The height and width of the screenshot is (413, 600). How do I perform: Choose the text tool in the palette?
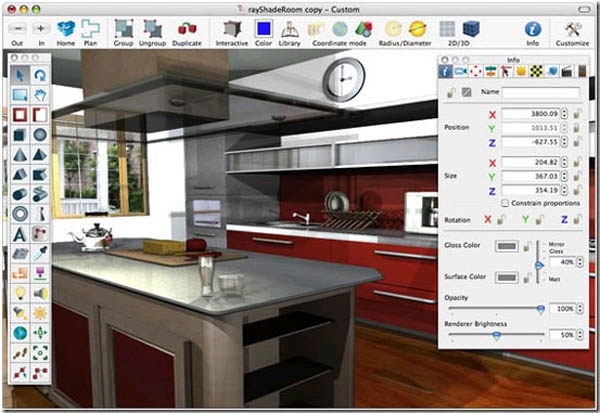point(20,233)
